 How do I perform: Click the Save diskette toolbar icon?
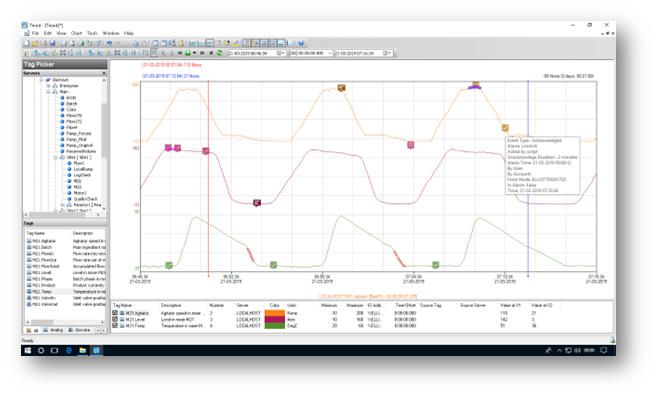coord(52,43)
